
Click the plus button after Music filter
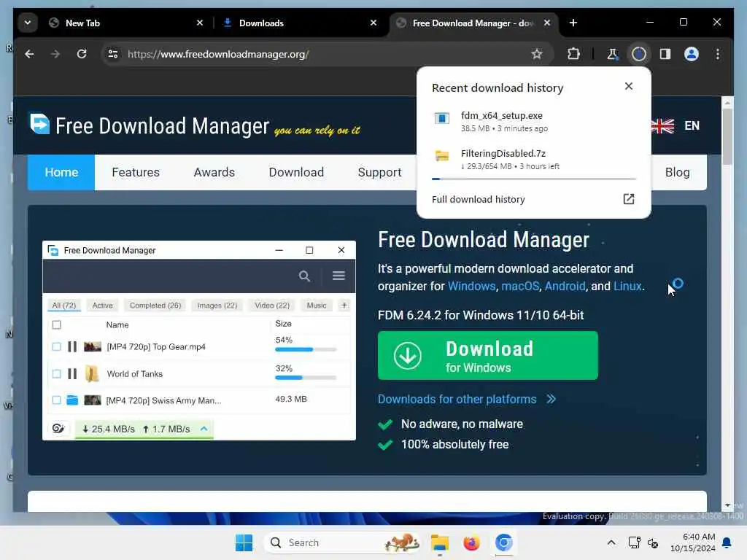coord(344,306)
